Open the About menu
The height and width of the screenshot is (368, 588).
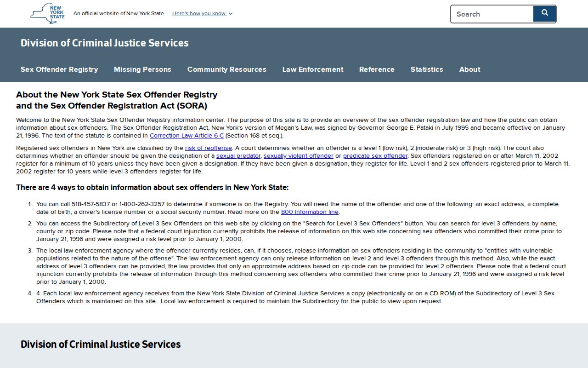coord(469,69)
